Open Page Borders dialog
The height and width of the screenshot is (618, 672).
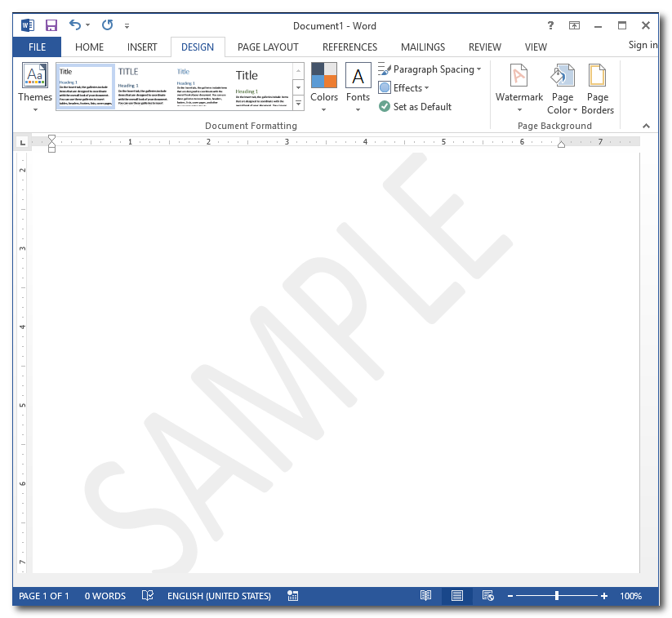click(598, 87)
